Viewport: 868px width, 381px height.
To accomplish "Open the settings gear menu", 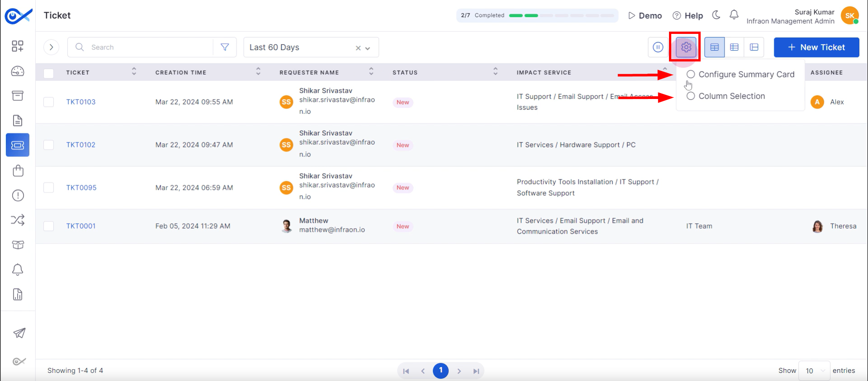I will click(686, 47).
